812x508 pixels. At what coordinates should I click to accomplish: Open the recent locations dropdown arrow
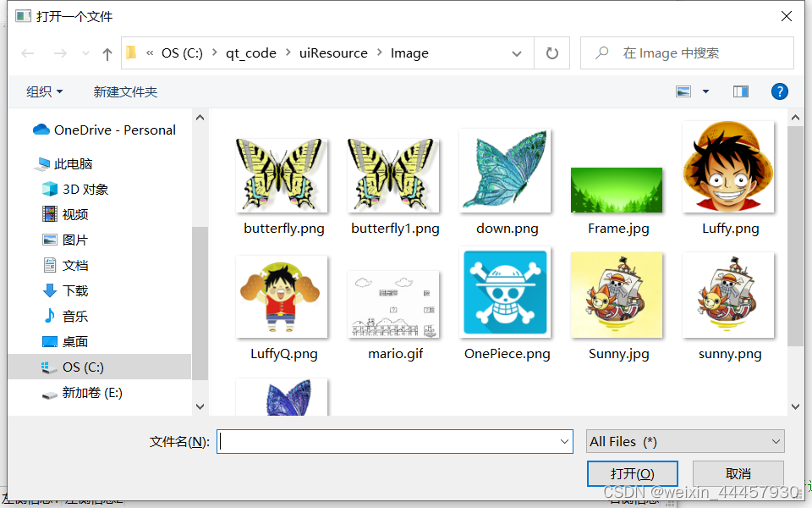click(86, 53)
